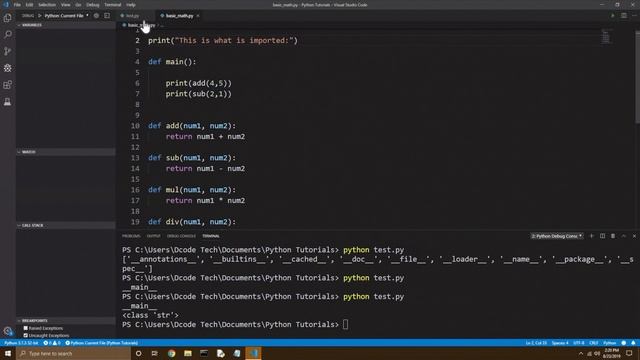
Task: Start debugging with the green play arrow
Action: point(40,16)
